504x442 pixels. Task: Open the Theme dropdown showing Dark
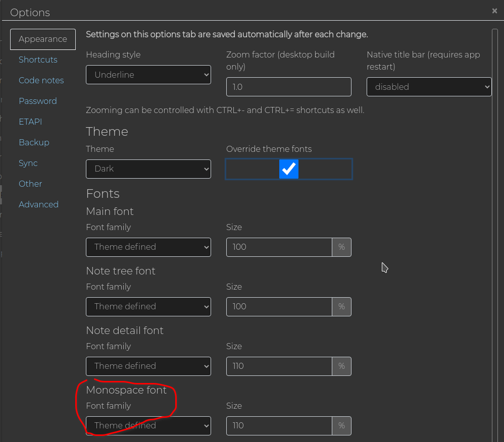148,169
